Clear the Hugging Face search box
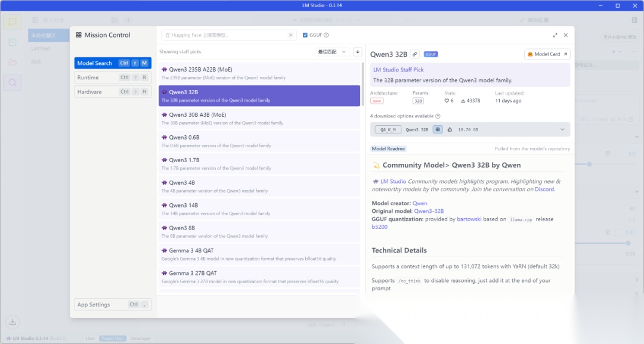This screenshot has height=344, width=644. [290, 35]
